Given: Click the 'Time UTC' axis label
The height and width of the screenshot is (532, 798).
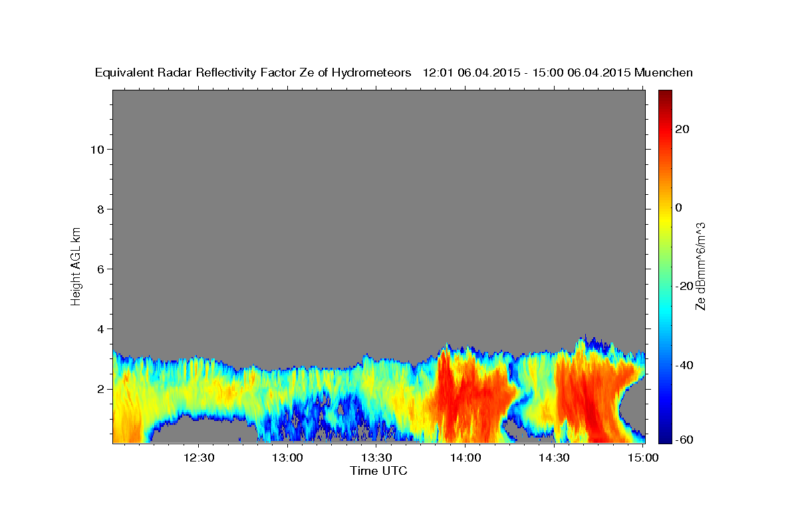Looking at the screenshot, I should tap(378, 471).
